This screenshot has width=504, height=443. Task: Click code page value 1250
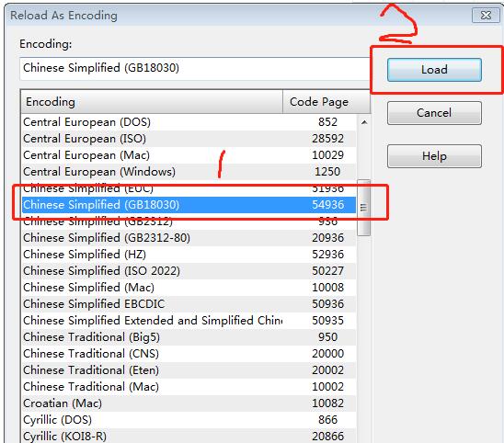pos(327,172)
